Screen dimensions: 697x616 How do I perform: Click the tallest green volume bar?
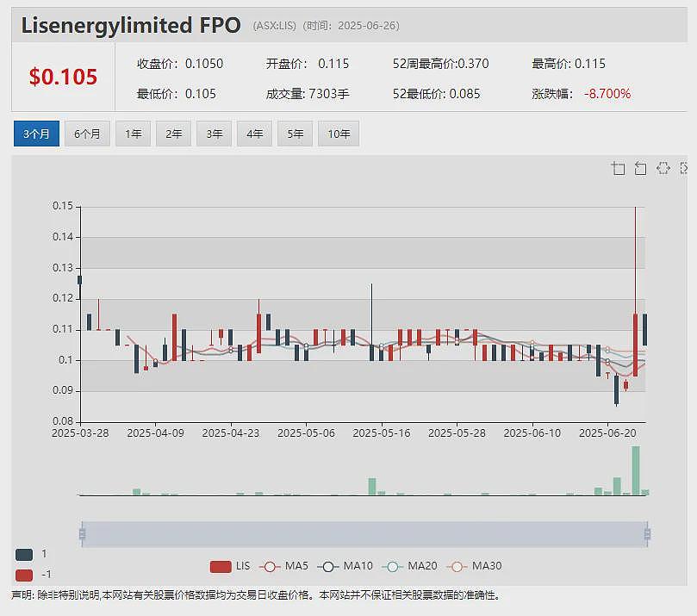coord(636,470)
